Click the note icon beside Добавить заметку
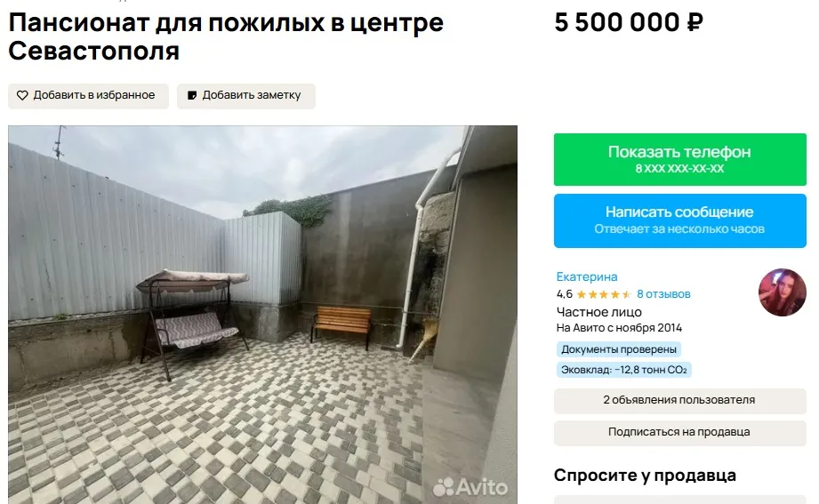 tap(192, 96)
